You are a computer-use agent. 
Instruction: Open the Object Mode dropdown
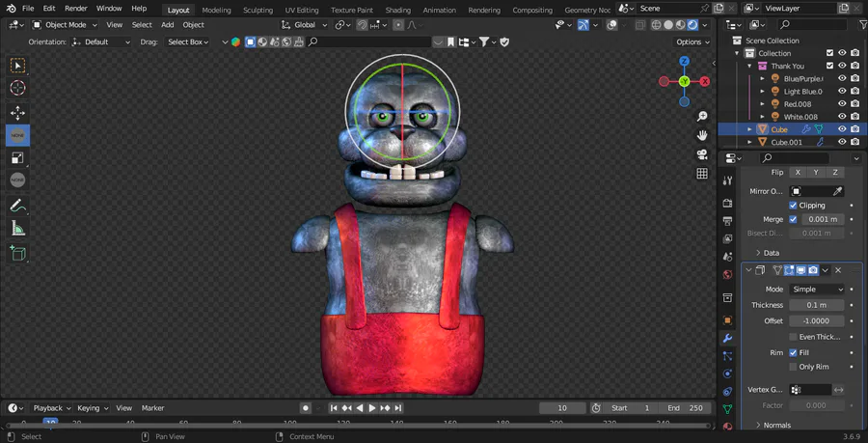point(65,25)
